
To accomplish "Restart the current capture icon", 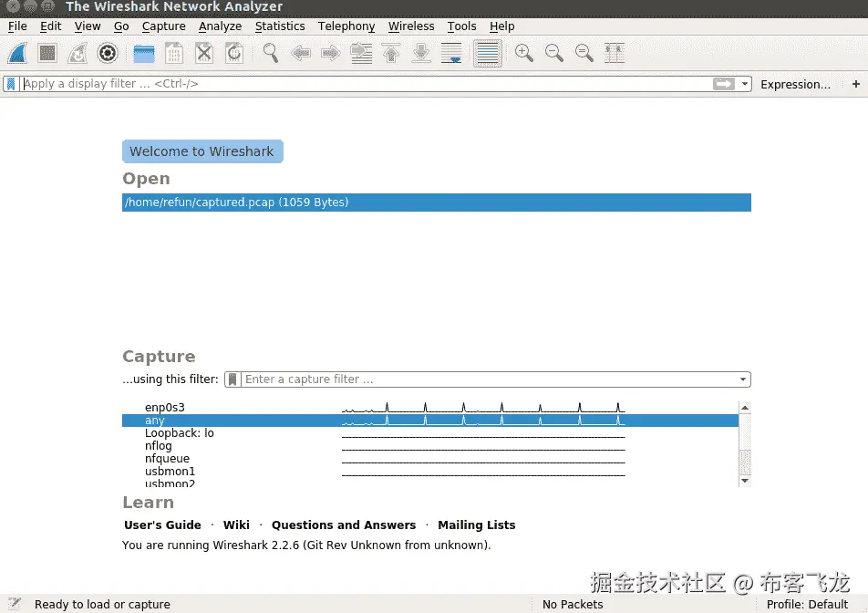I will click(77, 53).
